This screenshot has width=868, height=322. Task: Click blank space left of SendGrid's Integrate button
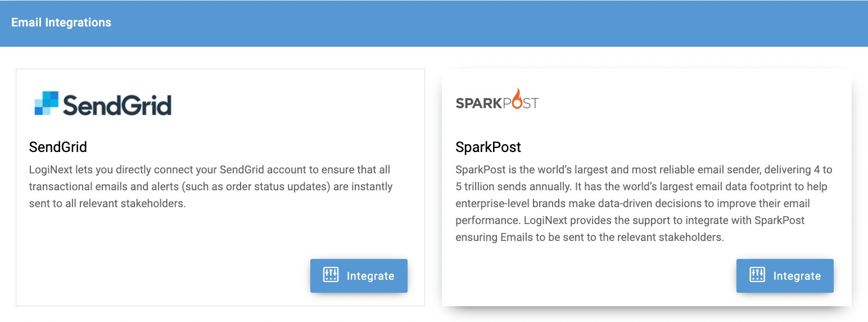pos(169,276)
